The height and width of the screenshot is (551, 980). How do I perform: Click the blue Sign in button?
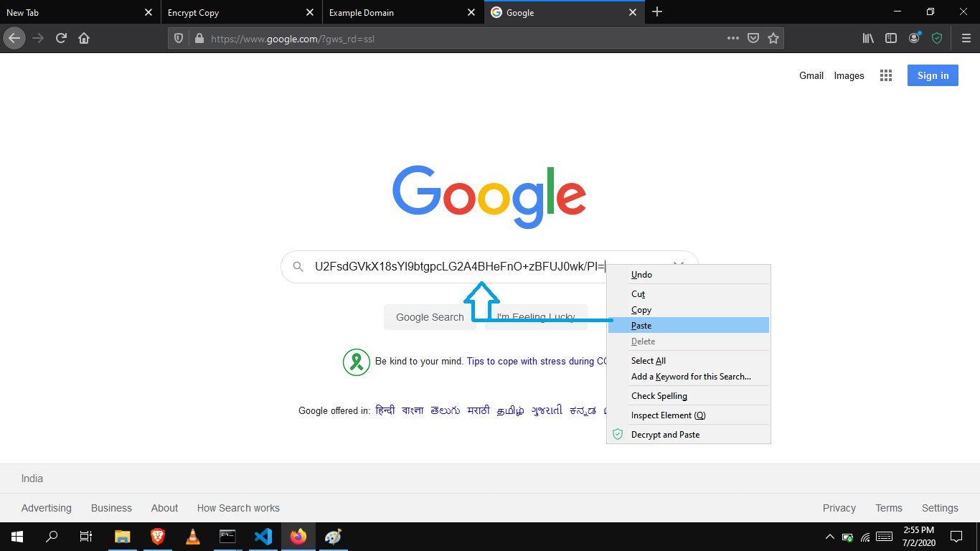933,75
